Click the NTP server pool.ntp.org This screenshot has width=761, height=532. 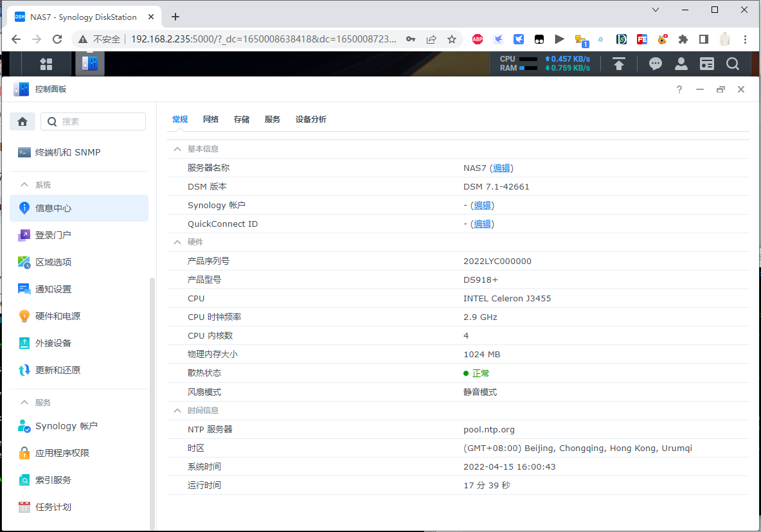489,430
